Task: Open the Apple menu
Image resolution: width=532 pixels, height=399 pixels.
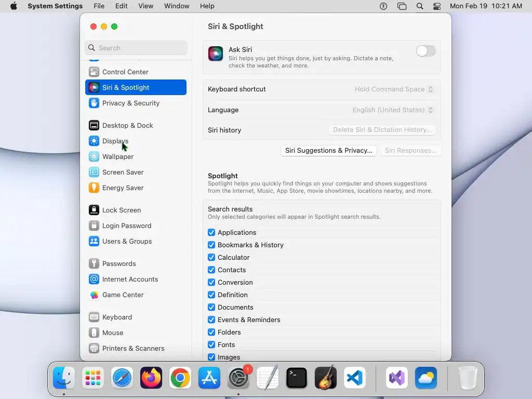Action: [x=14, y=6]
